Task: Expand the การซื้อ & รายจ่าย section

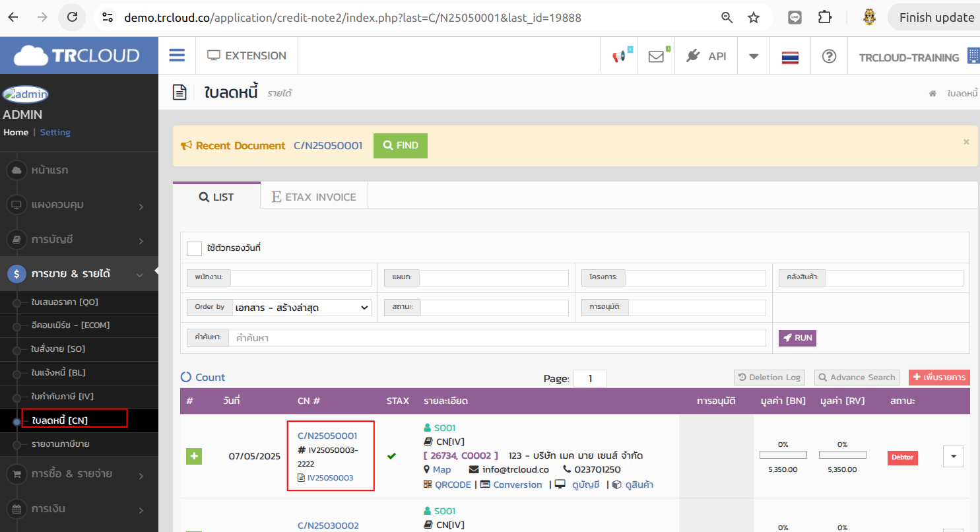Action: pyautogui.click(x=79, y=474)
